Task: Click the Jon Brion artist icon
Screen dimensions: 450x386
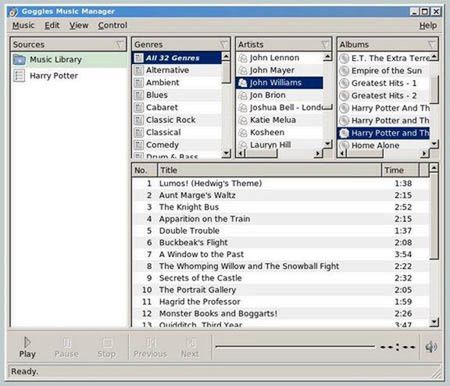Action: click(x=243, y=95)
